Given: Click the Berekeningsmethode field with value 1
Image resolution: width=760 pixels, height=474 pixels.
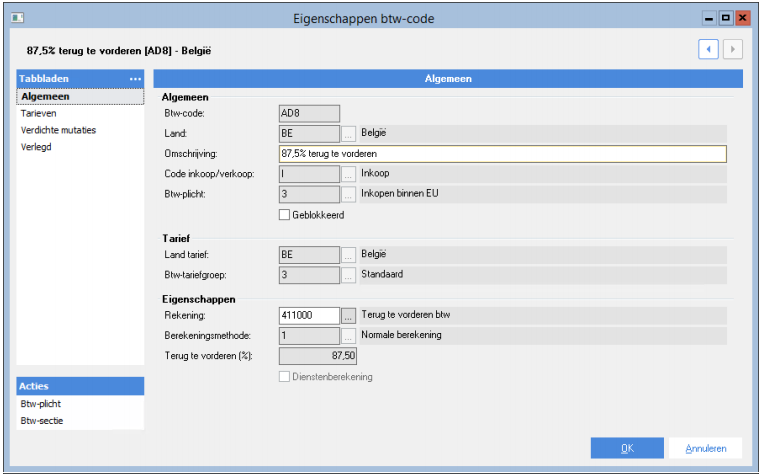Looking at the screenshot, I should click(309, 336).
